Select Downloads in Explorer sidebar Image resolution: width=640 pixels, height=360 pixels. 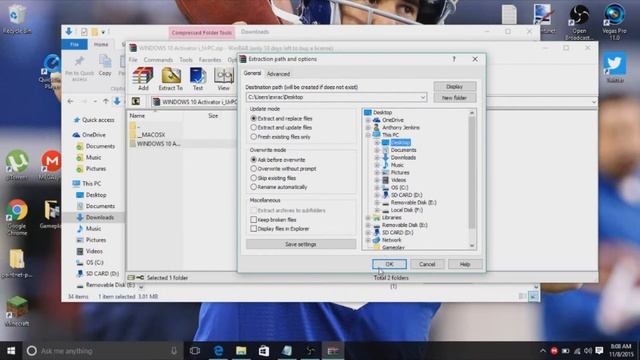click(100, 217)
